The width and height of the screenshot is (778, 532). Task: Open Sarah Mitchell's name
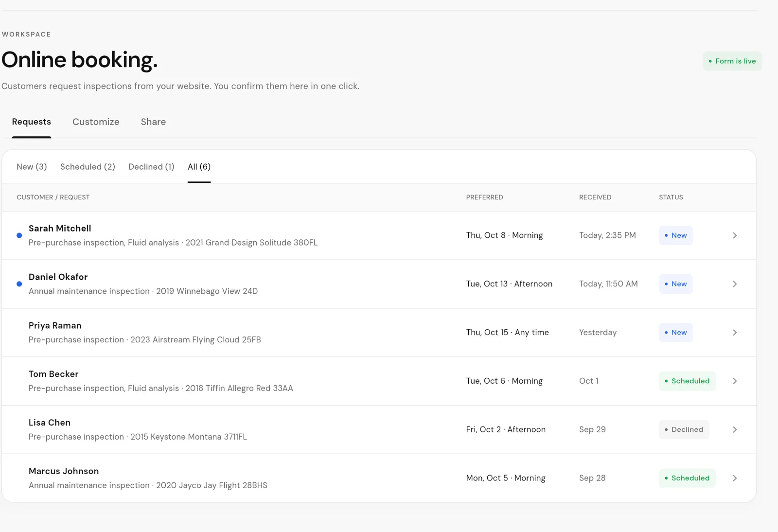60,229
